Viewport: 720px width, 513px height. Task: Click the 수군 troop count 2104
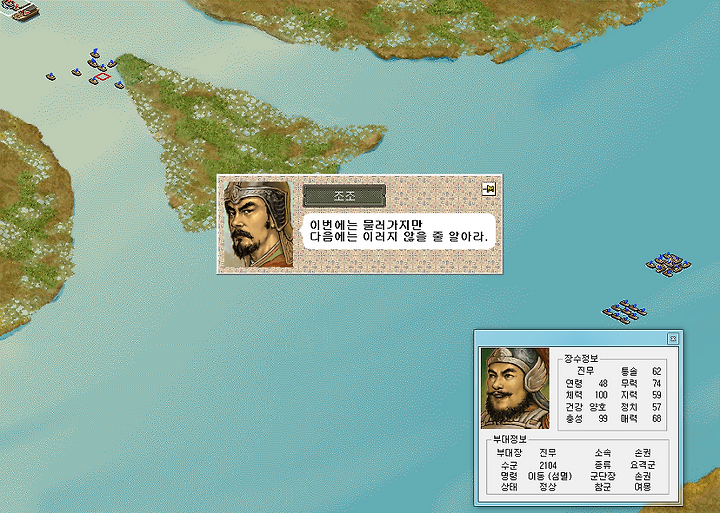click(548, 465)
